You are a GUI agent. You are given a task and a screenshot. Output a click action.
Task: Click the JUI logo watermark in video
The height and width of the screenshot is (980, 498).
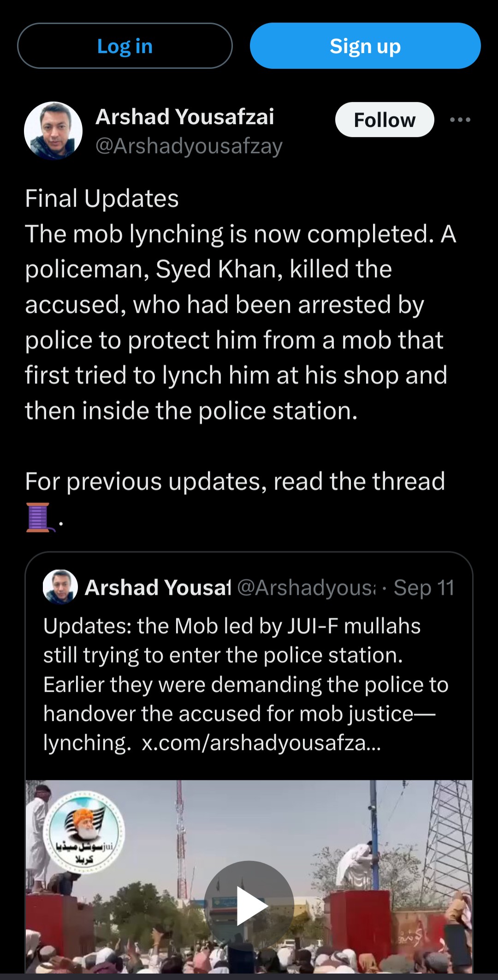pos(84,832)
